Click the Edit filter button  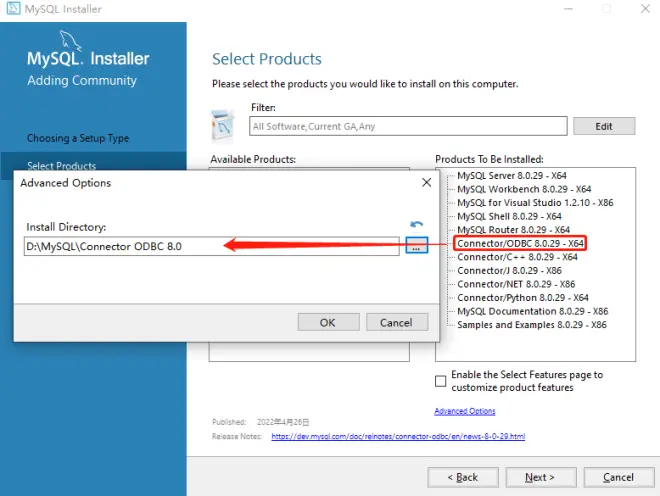604,126
